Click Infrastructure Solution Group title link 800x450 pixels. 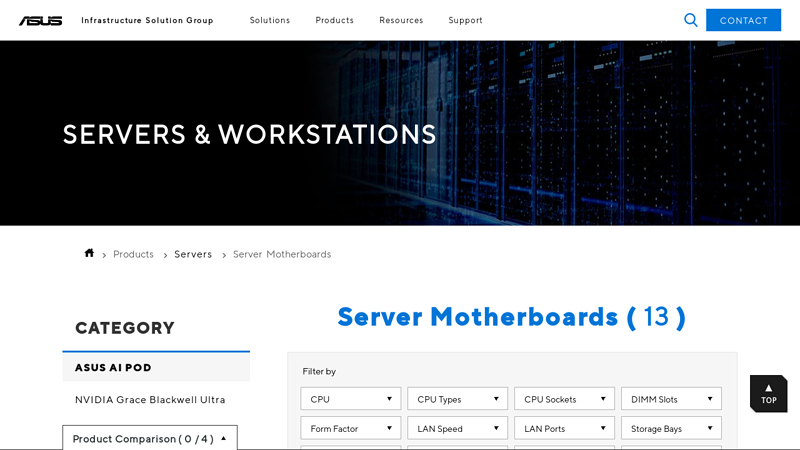pos(147,20)
